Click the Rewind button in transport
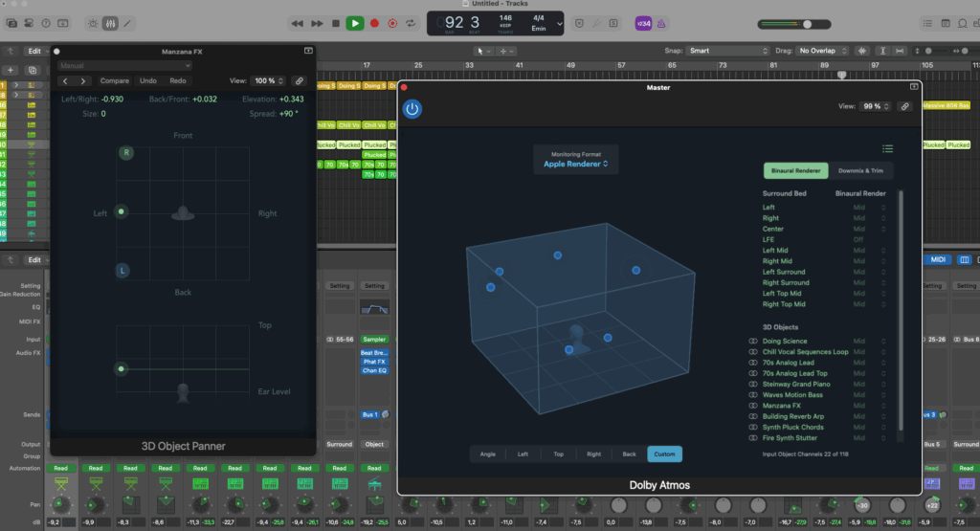The image size is (980, 531). (298, 23)
